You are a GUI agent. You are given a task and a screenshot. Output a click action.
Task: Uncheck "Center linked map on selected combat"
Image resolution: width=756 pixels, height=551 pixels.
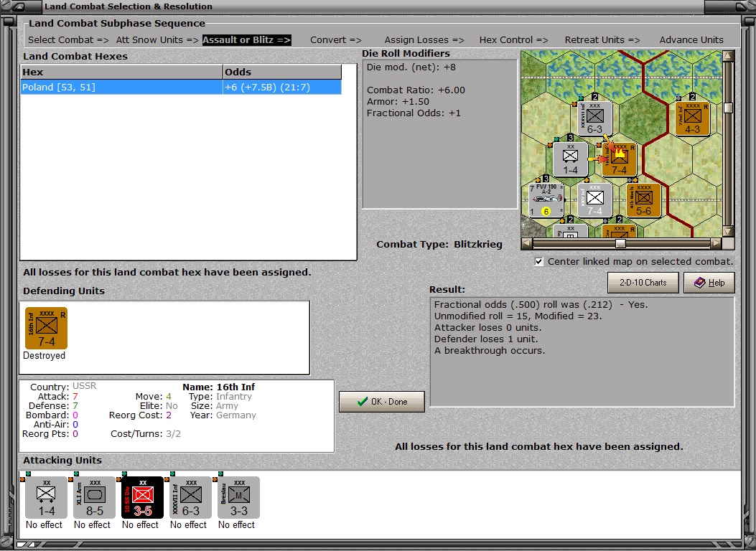pos(538,262)
